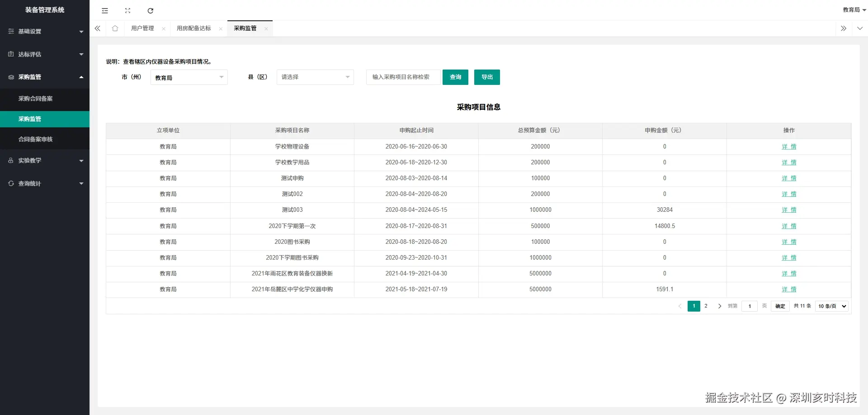868x415 pixels.
Task: Expand the 实验教学 menu arrow
Action: [81, 161]
